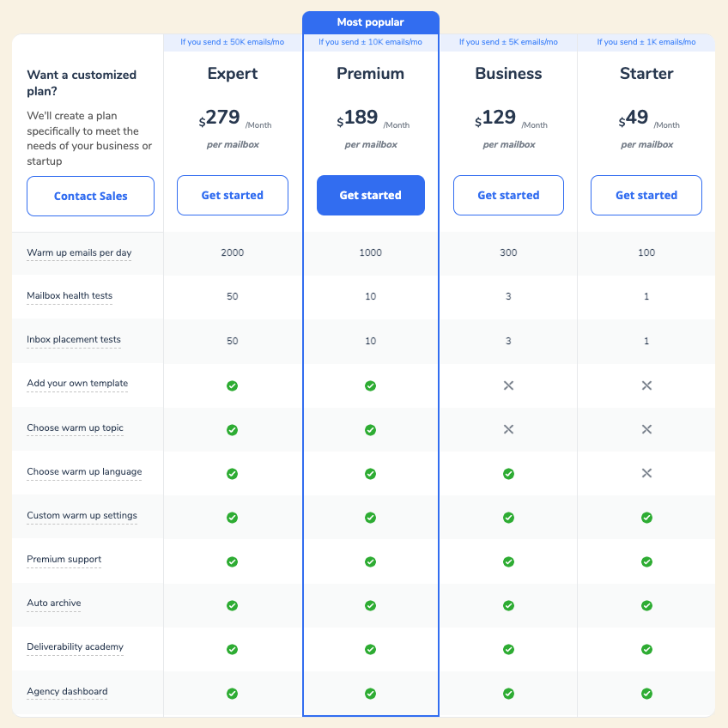Click Get started under Starter plan
This screenshot has width=728, height=728.
(646, 195)
